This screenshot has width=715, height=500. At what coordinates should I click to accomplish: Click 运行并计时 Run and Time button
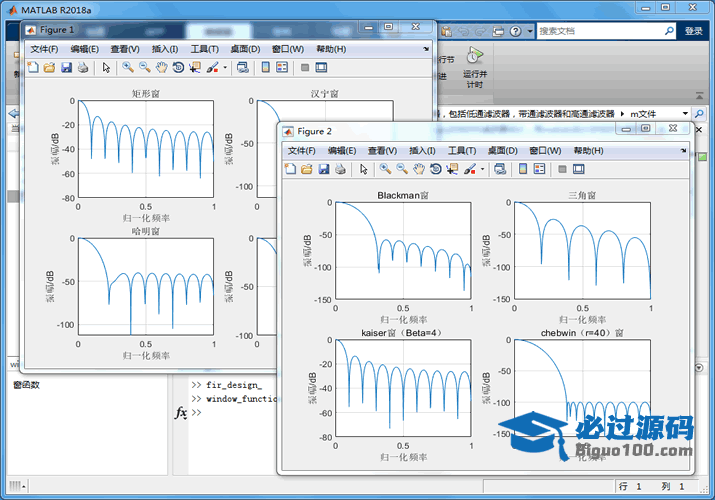[475, 67]
